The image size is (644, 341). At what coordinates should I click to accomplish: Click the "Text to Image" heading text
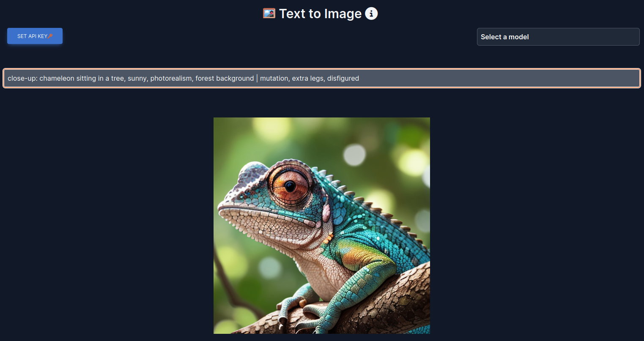(320, 14)
